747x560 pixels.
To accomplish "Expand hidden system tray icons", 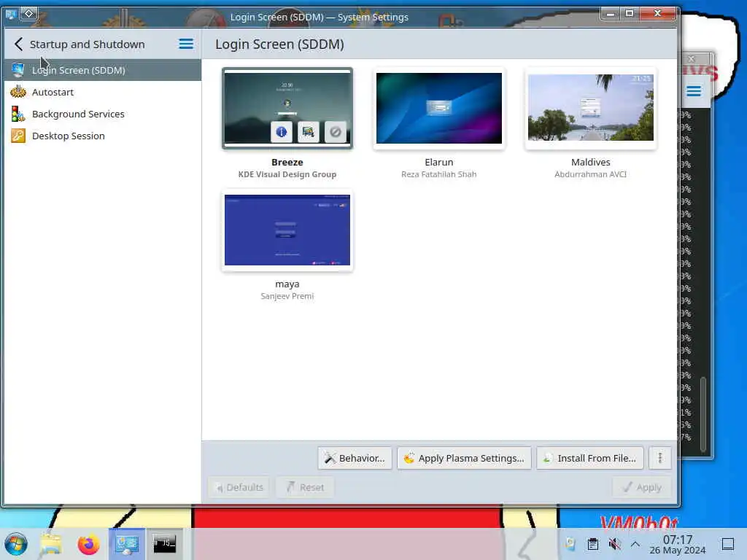I will 635,544.
